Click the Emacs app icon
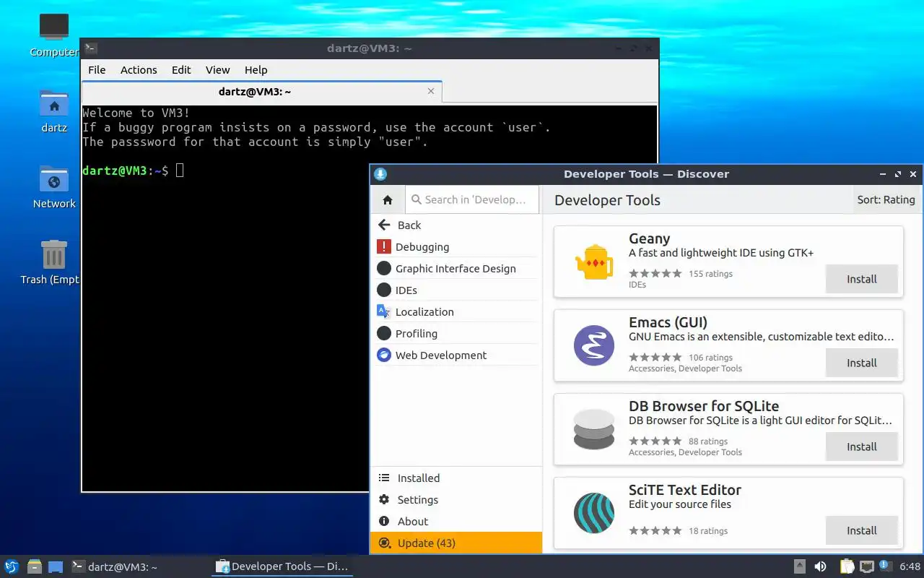The height and width of the screenshot is (578, 924). (x=594, y=345)
